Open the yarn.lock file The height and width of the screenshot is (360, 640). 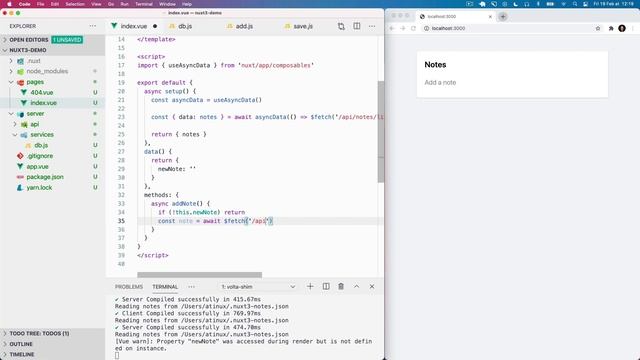pos(39,188)
